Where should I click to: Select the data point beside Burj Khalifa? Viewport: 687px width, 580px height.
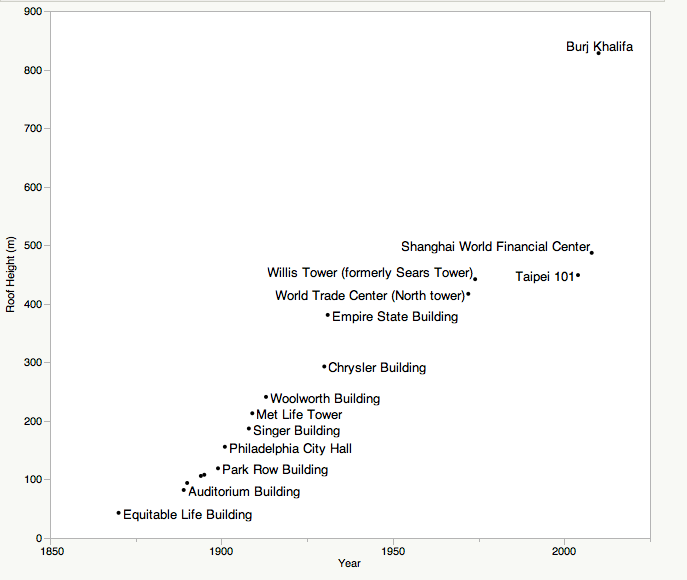point(598,53)
